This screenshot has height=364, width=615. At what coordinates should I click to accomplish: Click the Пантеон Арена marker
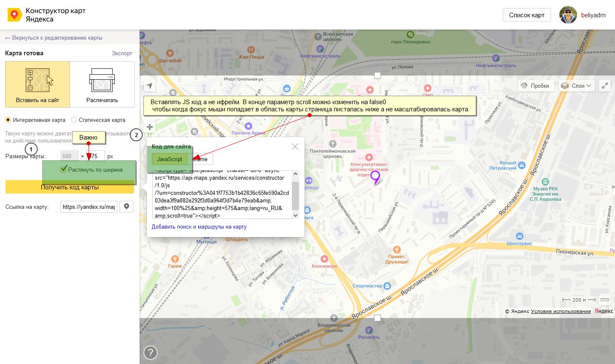[x=248, y=126]
